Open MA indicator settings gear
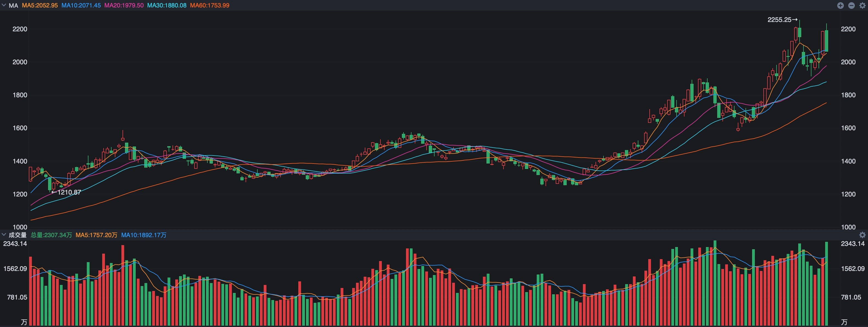 pyautogui.click(x=863, y=5)
